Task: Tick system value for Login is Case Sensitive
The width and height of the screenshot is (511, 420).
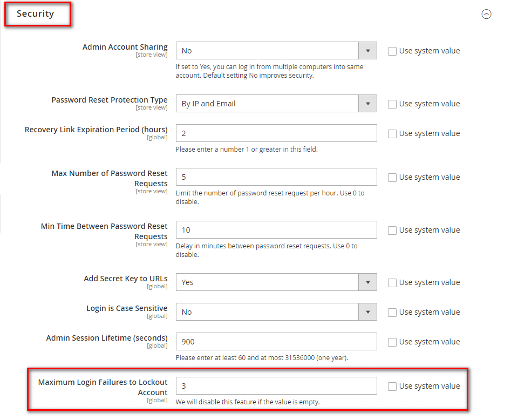Action: pyautogui.click(x=392, y=313)
